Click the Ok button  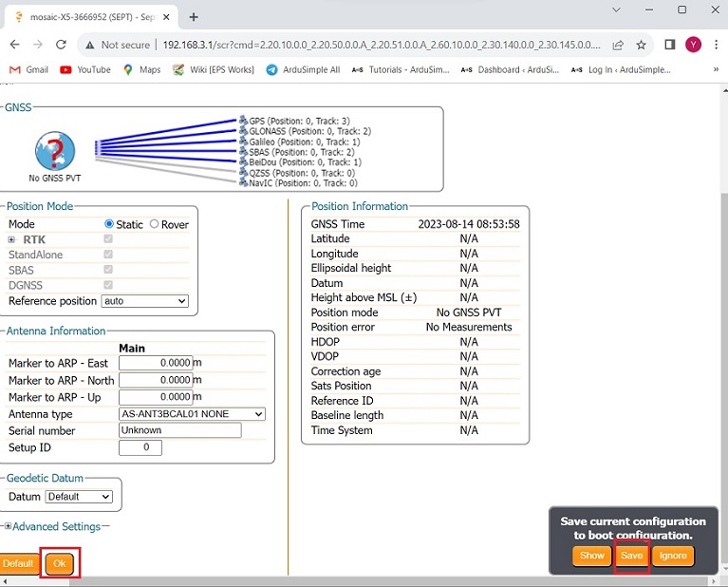(59, 563)
